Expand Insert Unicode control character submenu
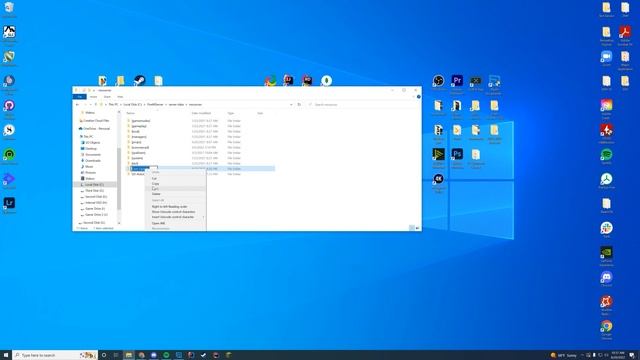Image resolution: width=640 pixels, height=360 pixels. 176,217
